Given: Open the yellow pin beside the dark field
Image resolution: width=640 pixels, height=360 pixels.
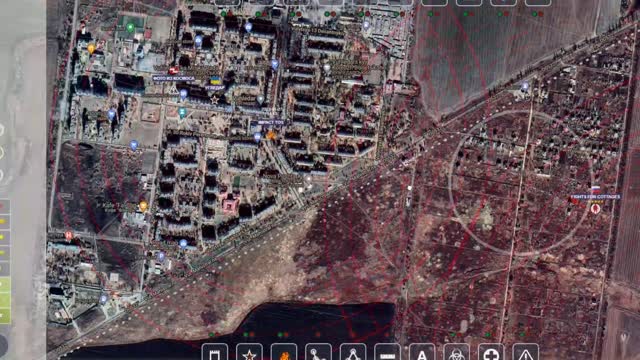Looking at the screenshot, I should click(x=143, y=206).
